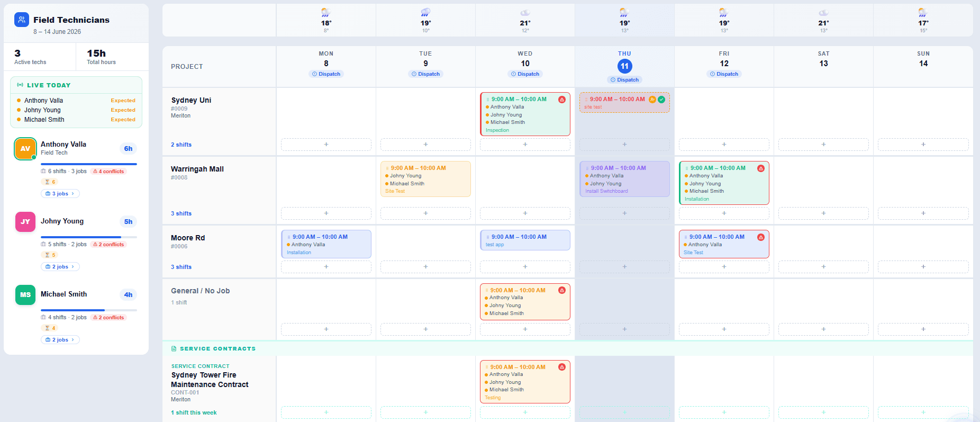Click the 2 conflicts badge for Johny Young
Viewport: 980px width, 422px height.
108,245
